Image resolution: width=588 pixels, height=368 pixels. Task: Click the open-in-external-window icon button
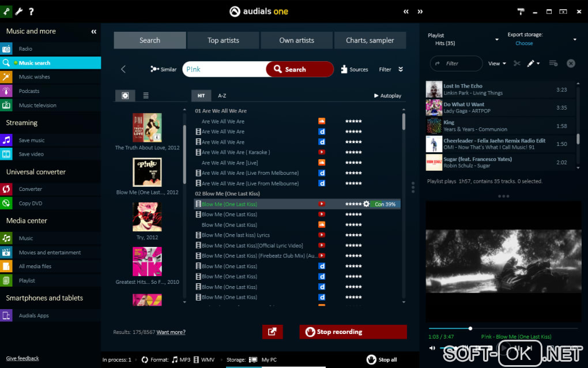point(272,332)
